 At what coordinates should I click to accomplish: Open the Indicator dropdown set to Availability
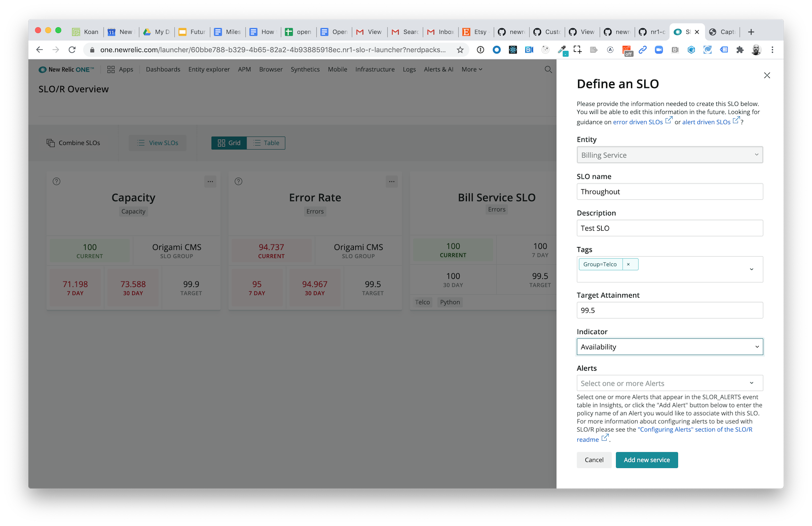click(x=670, y=347)
